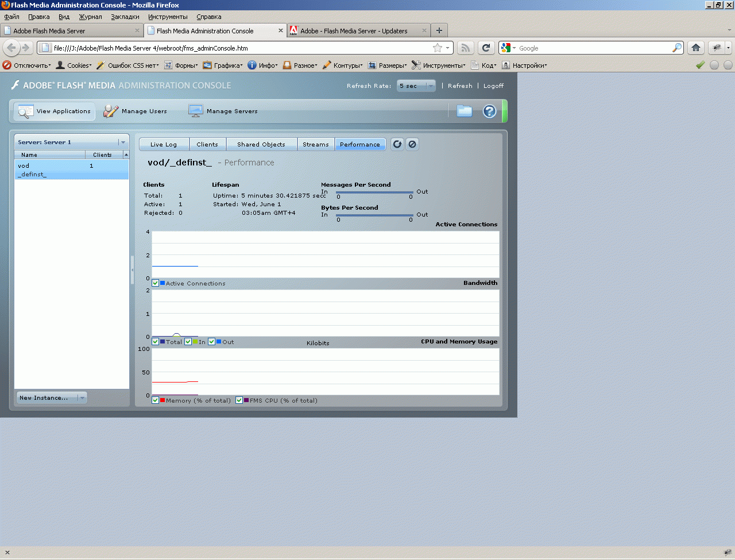Open the Отключить dropdown in developer toolbar

tap(27, 65)
